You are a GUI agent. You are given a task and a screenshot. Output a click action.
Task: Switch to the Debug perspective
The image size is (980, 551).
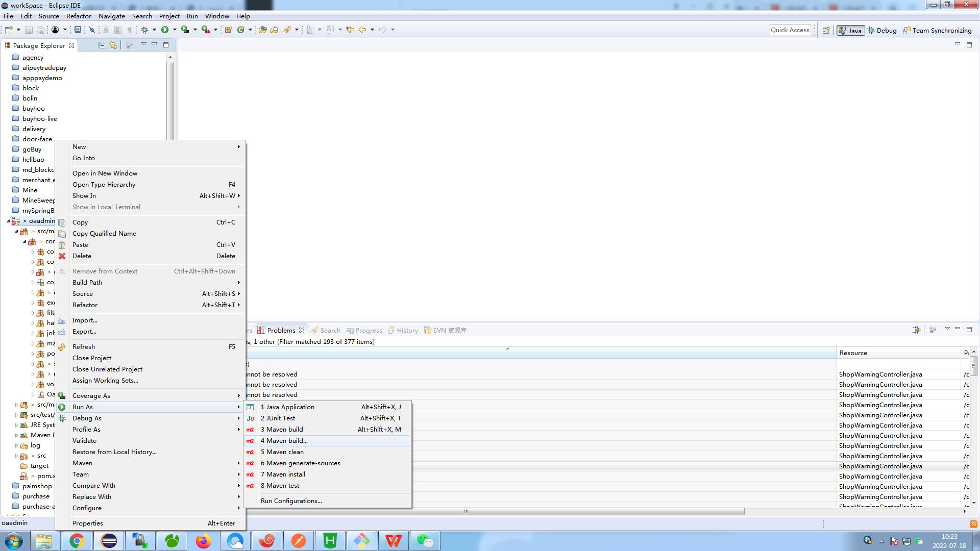882,30
